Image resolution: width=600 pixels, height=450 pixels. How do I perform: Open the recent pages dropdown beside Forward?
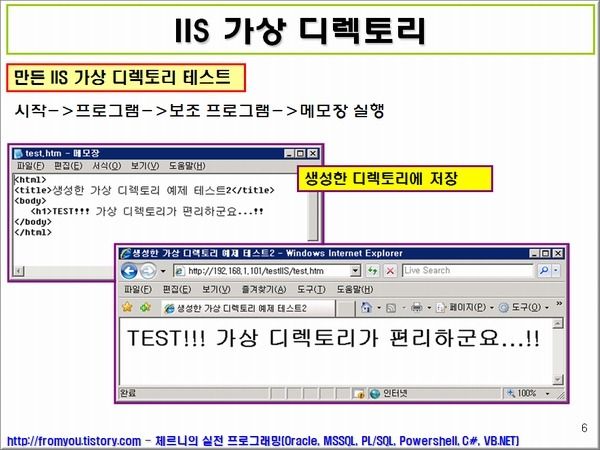[163, 271]
